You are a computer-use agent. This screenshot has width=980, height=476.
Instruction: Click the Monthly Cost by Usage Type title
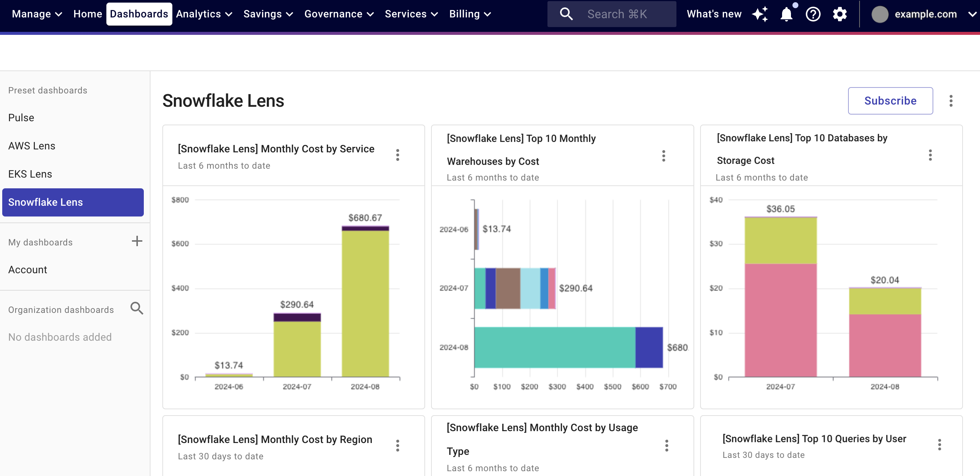tap(542, 439)
